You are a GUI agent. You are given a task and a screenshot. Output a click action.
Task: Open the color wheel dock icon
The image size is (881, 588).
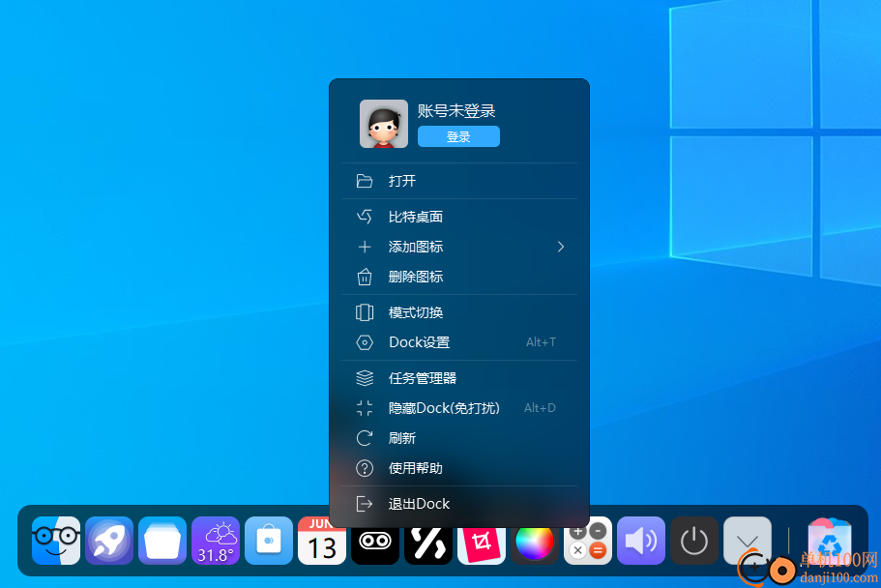[535, 544]
